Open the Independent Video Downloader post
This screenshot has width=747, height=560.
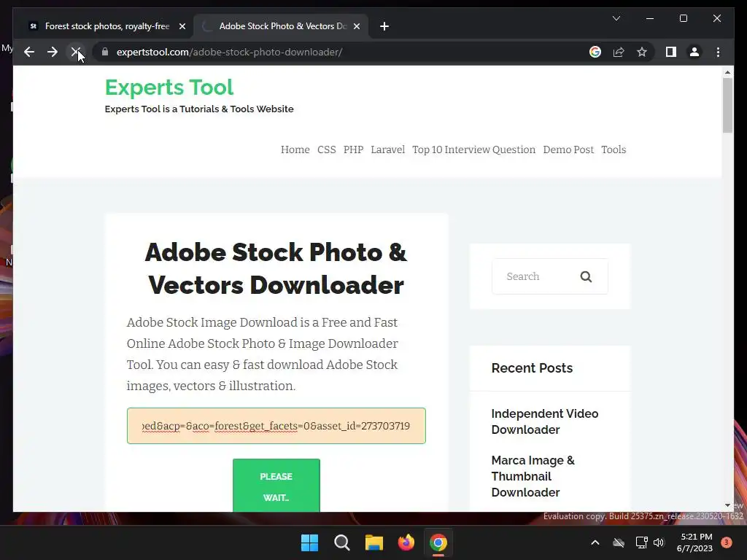544,421
